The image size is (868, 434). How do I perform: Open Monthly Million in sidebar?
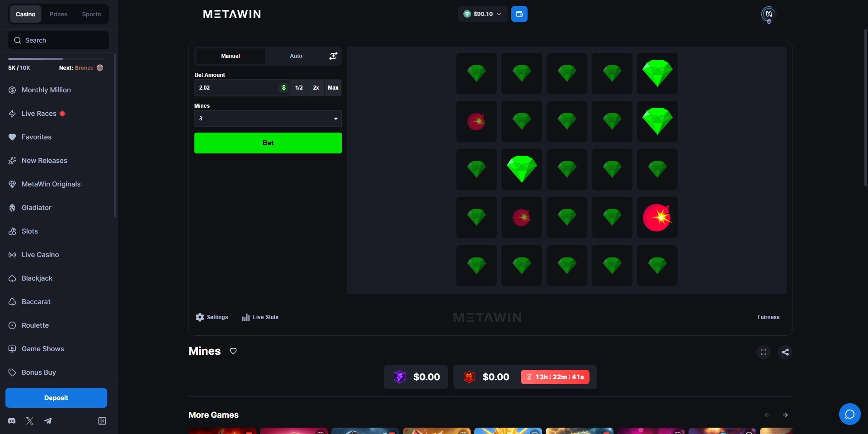click(x=46, y=90)
